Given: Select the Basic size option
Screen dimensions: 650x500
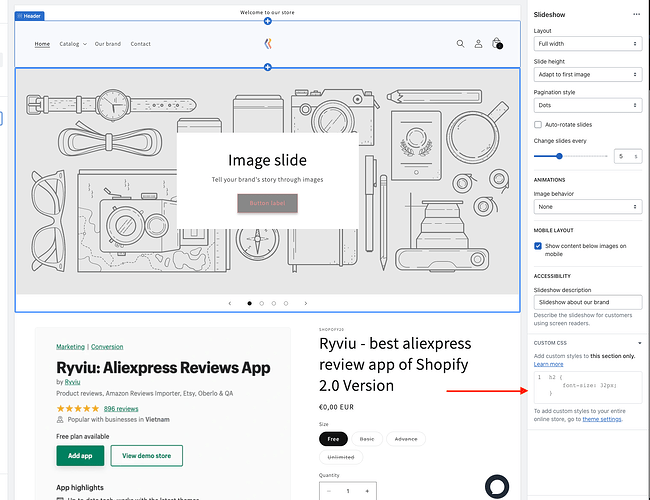Looking at the screenshot, I should coord(368,439).
